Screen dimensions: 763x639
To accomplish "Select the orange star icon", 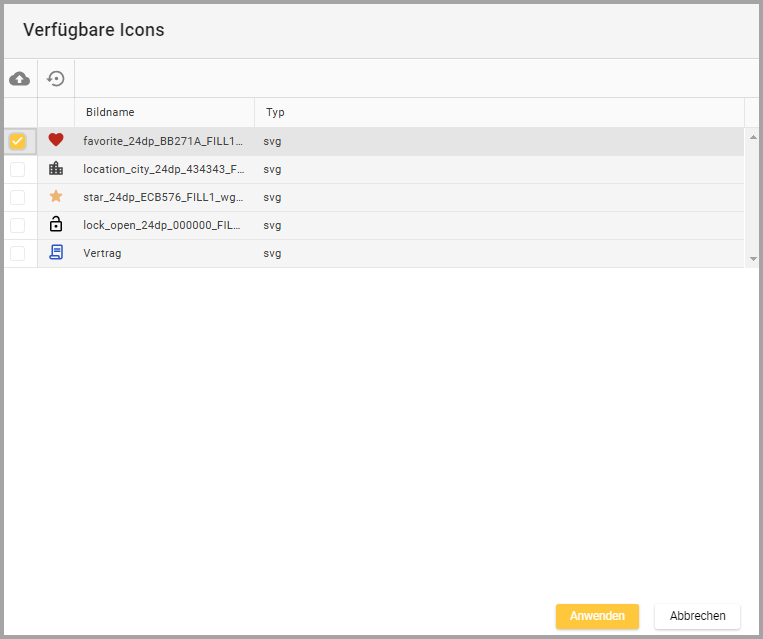I will tap(56, 197).
